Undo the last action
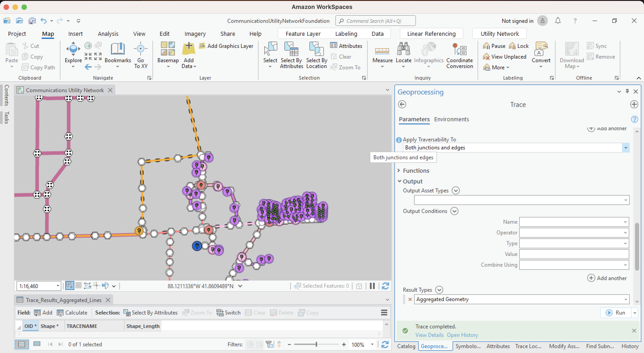Screen dimensions: 644x353 click(x=44, y=21)
